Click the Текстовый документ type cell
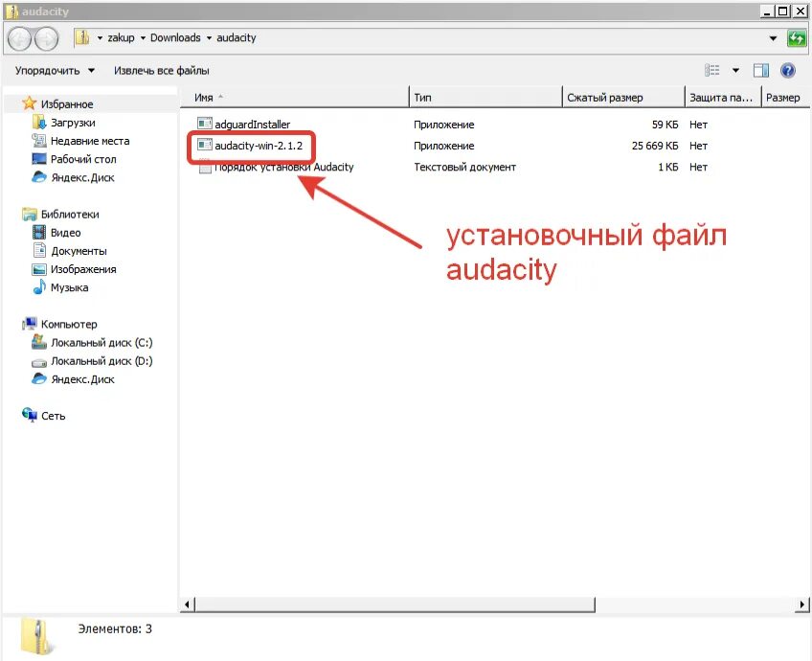The width and height of the screenshot is (812, 661). coord(464,167)
